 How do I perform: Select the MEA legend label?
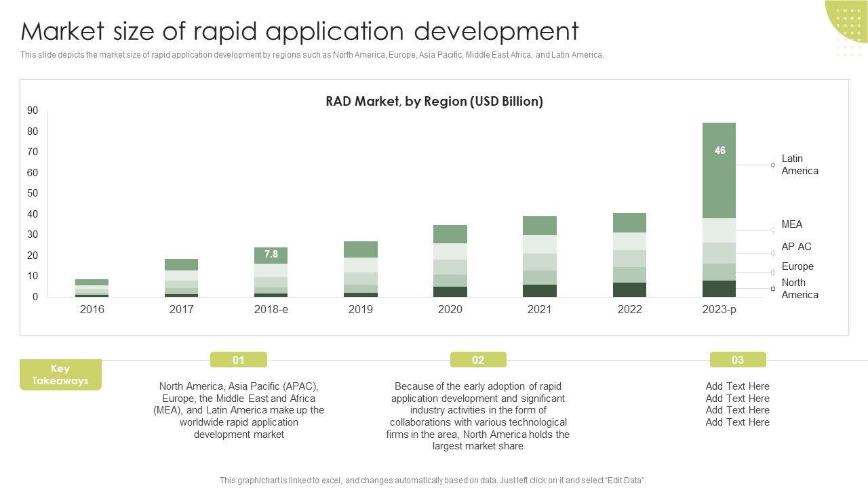coord(791,224)
